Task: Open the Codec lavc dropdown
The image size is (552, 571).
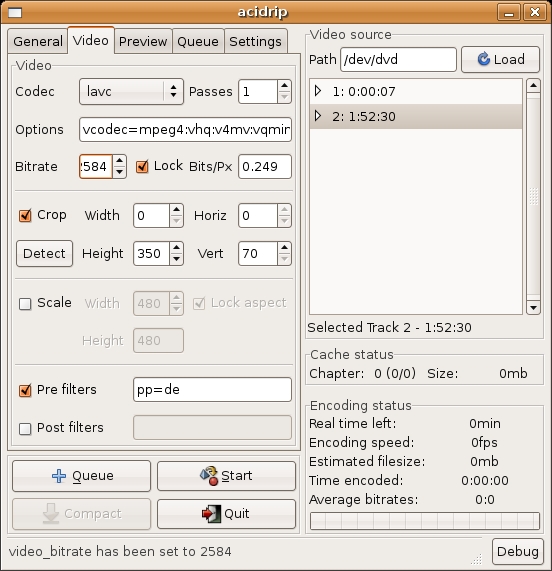Action: (x=131, y=91)
